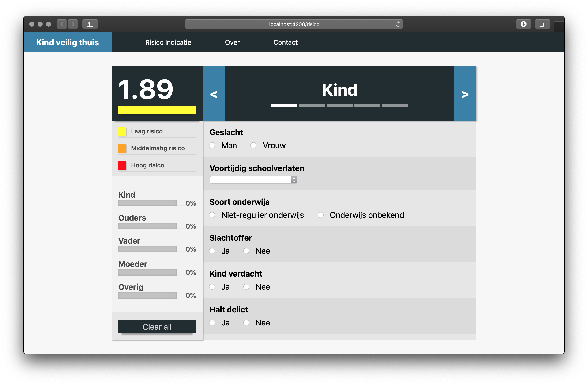
Task: Open the Voortijdig schoolverlaten dropdown
Action: pos(253,180)
